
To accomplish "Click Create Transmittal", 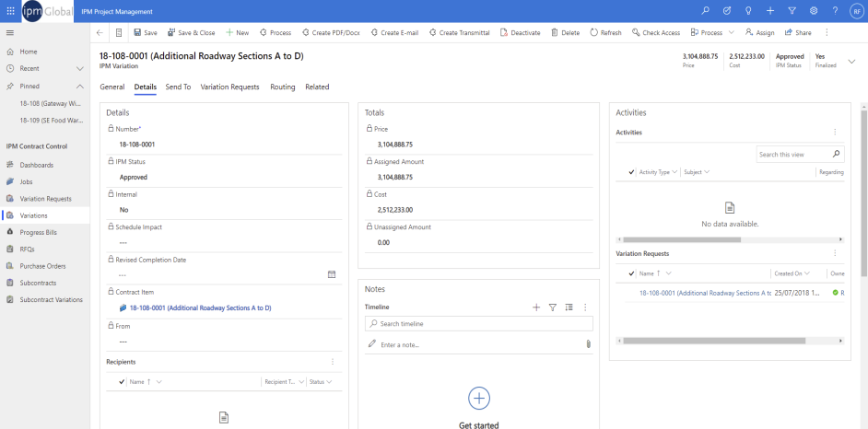I will 460,32.
